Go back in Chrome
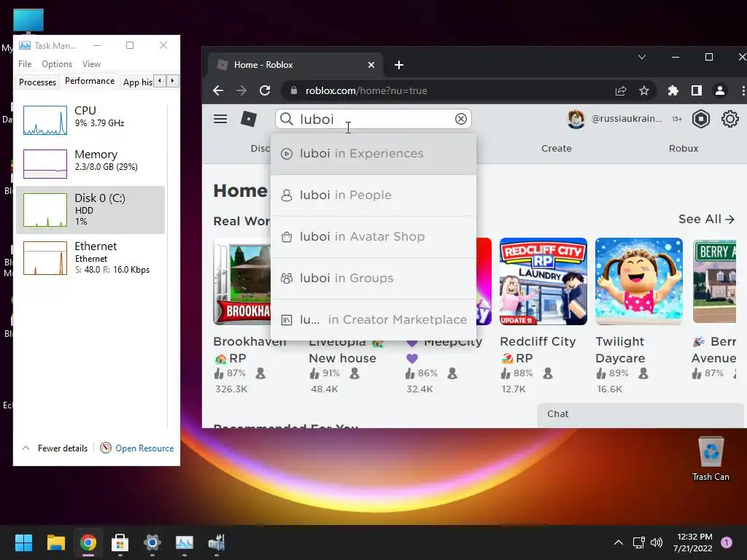The image size is (747, 560). coord(218,90)
